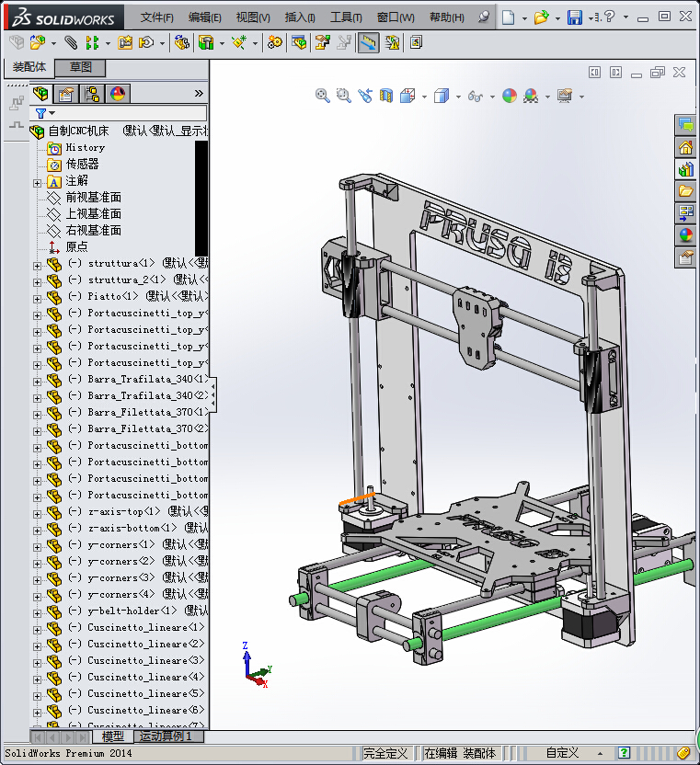
Task: Open the 帮助(H) menu
Action: click(x=447, y=17)
